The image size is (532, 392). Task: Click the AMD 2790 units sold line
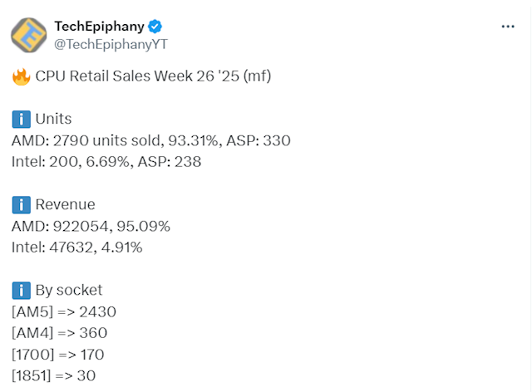pyautogui.click(x=151, y=140)
